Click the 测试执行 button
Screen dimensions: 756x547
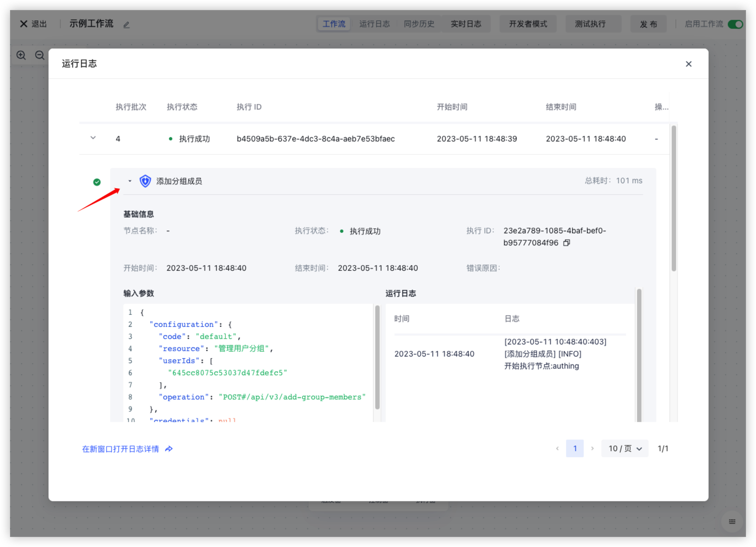point(590,24)
